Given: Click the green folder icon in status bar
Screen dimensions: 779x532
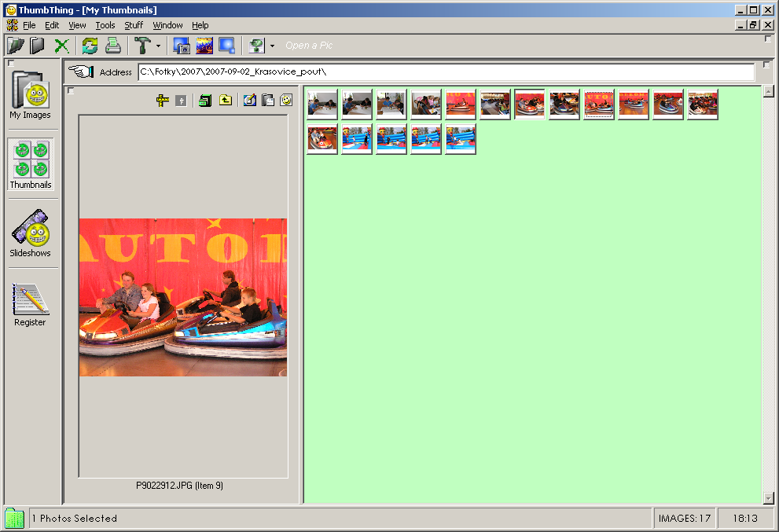Looking at the screenshot, I should click(14, 519).
